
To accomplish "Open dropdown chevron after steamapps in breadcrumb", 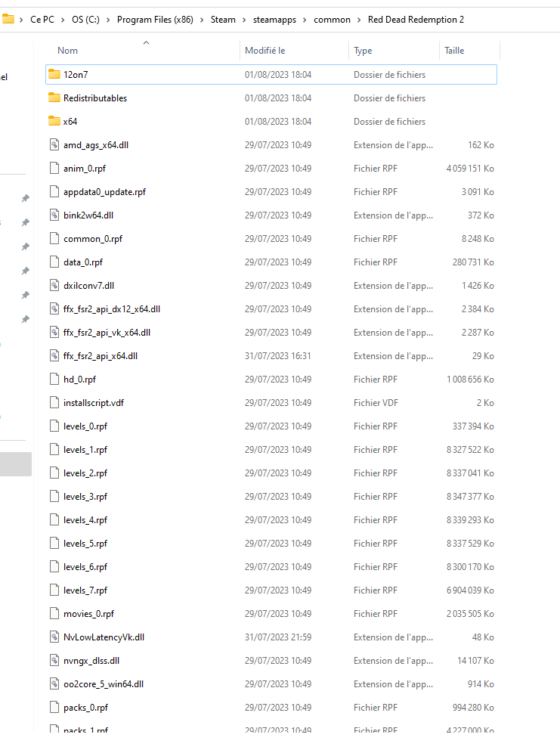I will pyautogui.click(x=305, y=20).
